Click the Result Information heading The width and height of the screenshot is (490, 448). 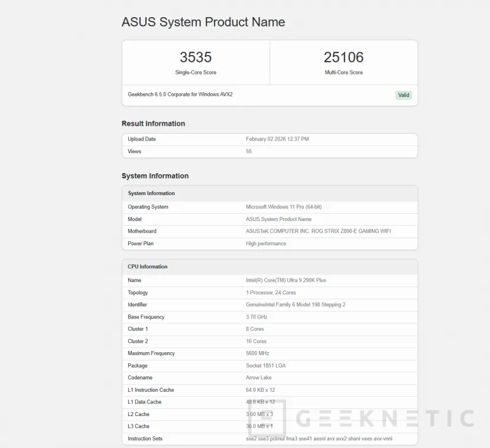pyautogui.click(x=153, y=124)
